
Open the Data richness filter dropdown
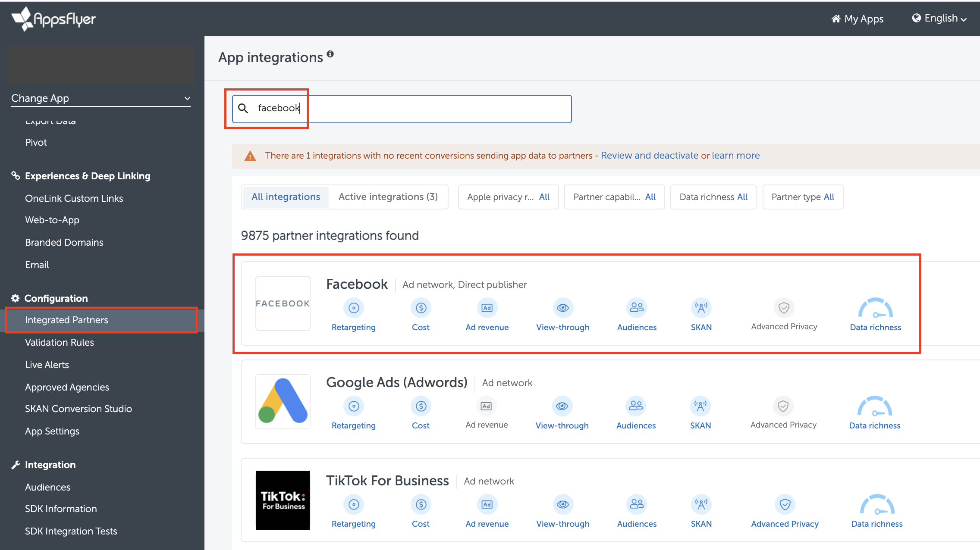tap(713, 197)
